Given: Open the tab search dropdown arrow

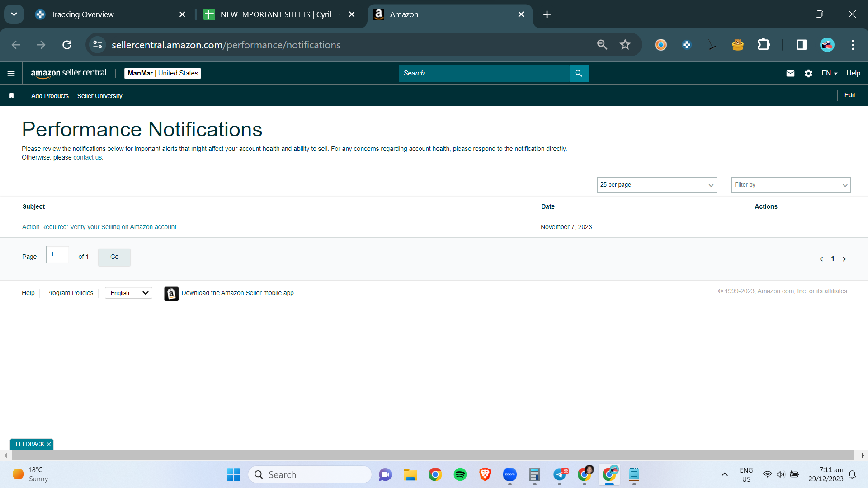Looking at the screenshot, I should [14, 14].
